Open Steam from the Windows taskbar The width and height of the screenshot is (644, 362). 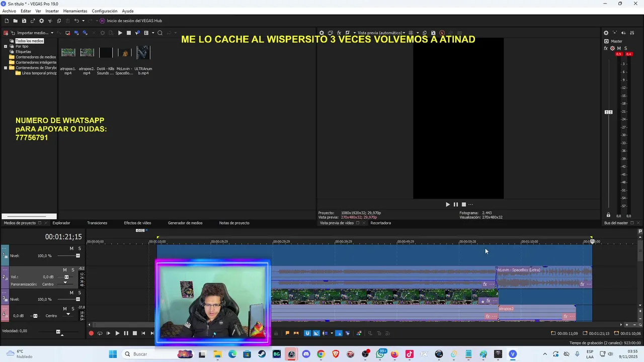tap(262, 354)
